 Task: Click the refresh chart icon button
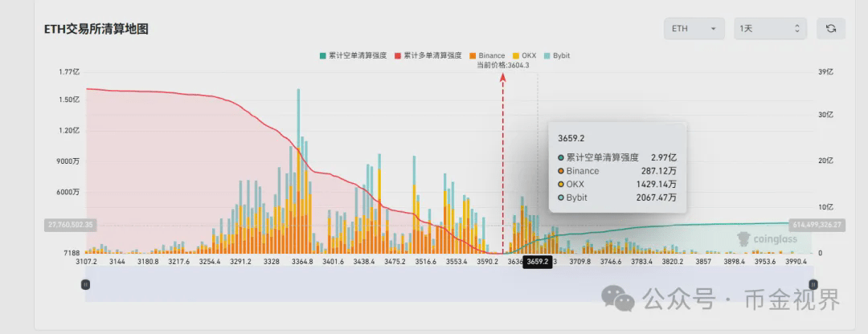pos(831,29)
